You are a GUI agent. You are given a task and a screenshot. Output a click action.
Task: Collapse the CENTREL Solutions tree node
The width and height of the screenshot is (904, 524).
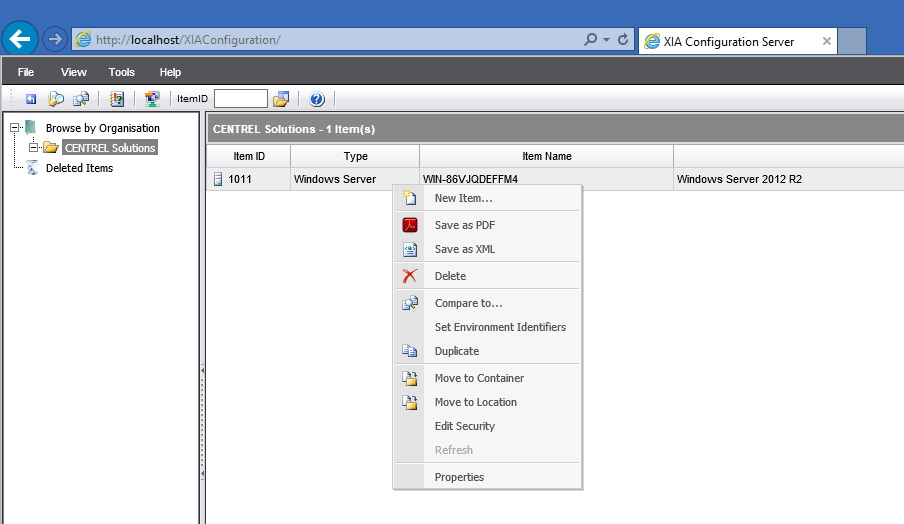33,148
